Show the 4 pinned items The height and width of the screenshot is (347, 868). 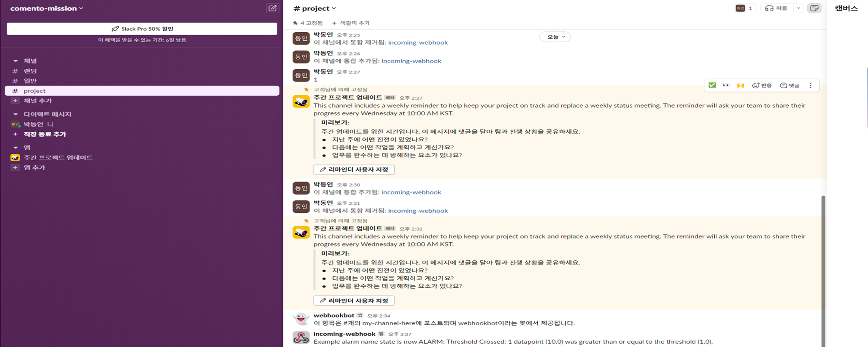pyautogui.click(x=308, y=23)
